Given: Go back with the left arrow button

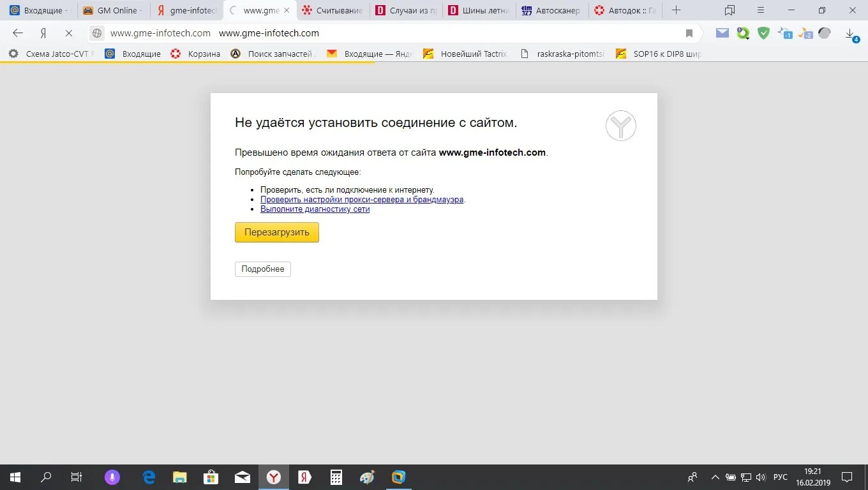Looking at the screenshot, I should pos(18,33).
